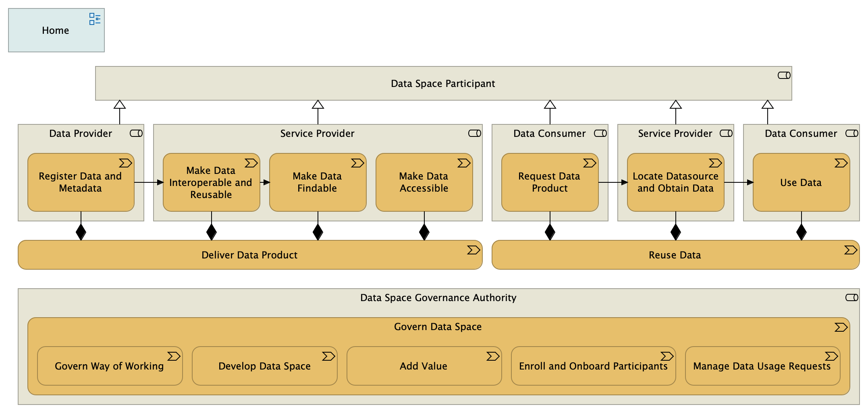The height and width of the screenshot is (413, 868).
Task: Open the Govern Way of Working process
Action: pyautogui.click(x=109, y=366)
